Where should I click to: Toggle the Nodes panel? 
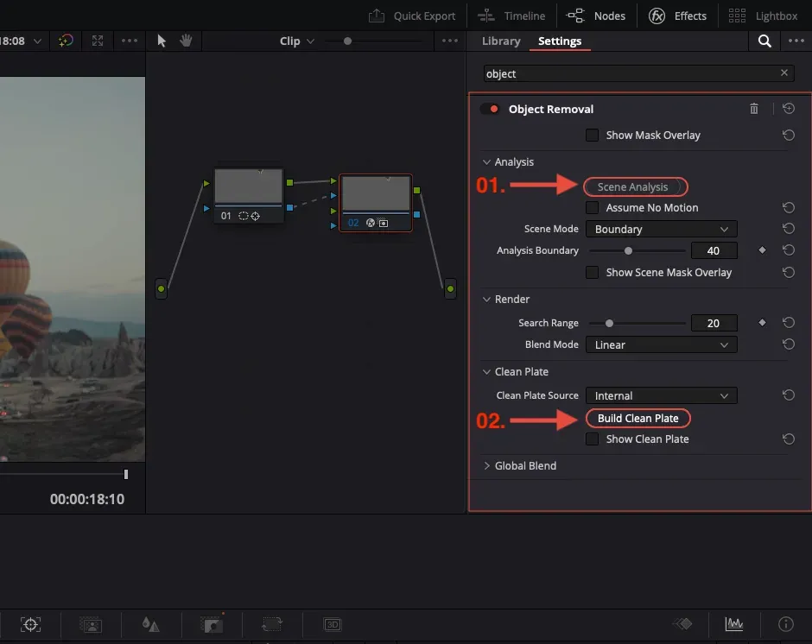click(595, 16)
